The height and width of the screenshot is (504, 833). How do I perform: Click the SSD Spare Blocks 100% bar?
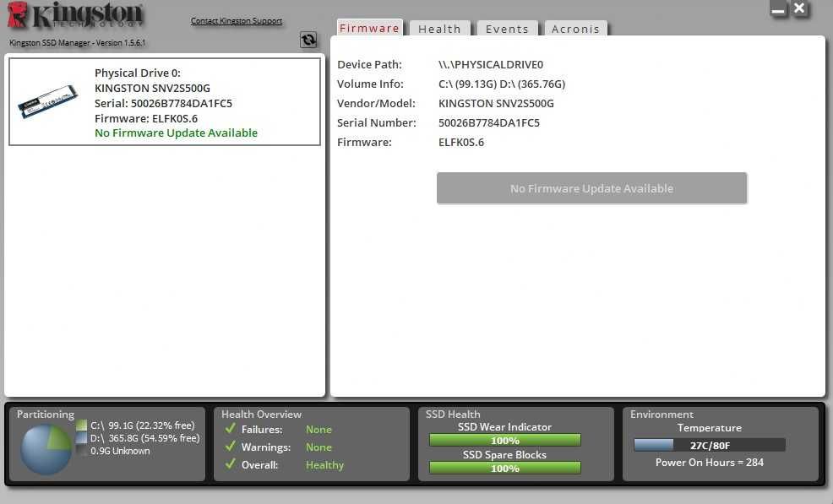tap(504, 468)
